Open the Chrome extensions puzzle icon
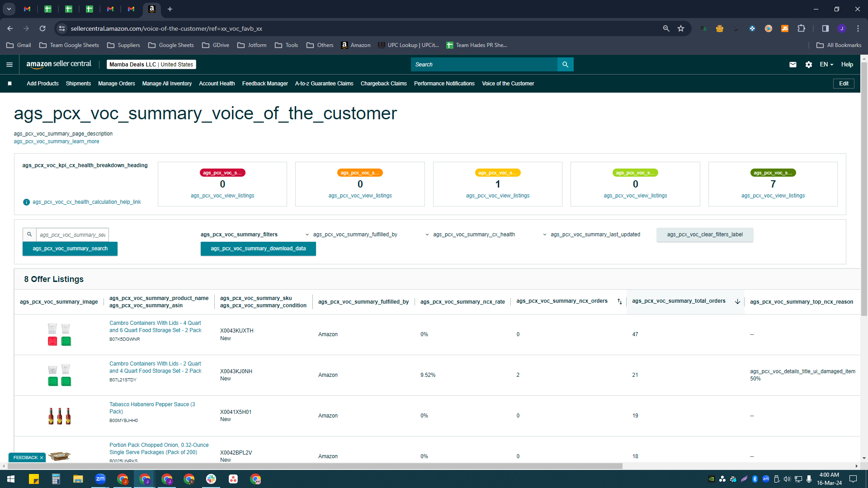This screenshot has height=488, width=868. [x=802, y=28]
